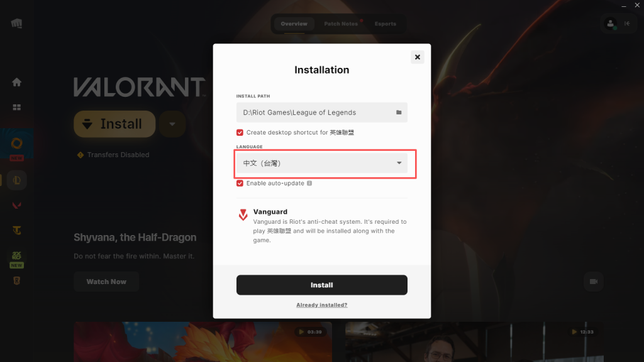This screenshot has width=644, height=362.
Task: Expand the Language dropdown
Action: click(x=321, y=163)
